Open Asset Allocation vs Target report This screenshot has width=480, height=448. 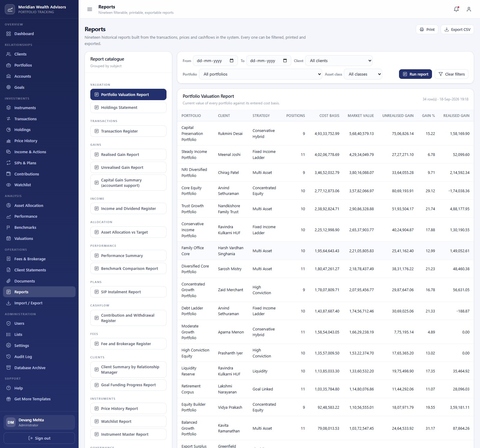click(128, 232)
